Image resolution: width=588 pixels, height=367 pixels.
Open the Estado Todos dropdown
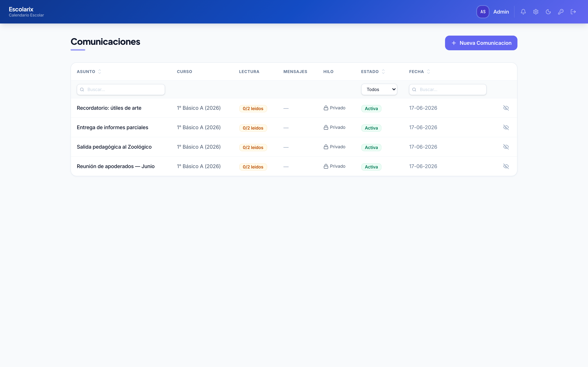(x=379, y=90)
